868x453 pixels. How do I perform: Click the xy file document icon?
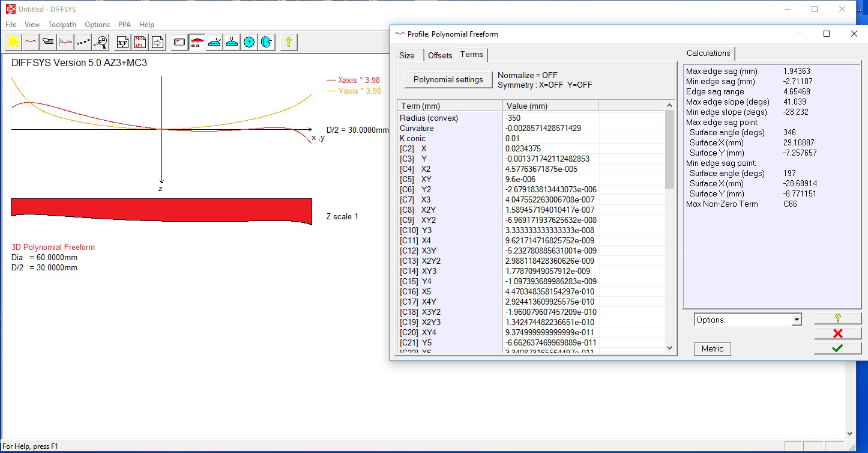pos(122,42)
